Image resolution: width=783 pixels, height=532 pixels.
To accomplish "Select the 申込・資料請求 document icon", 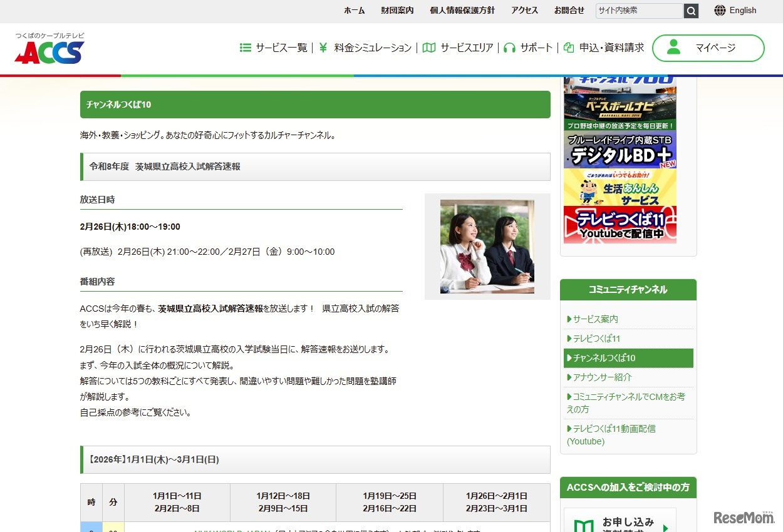I will coord(567,47).
